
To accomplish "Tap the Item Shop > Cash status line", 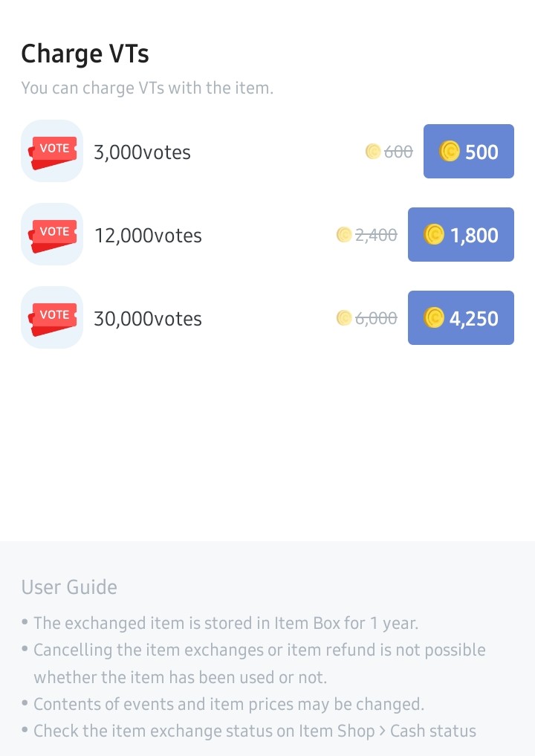I will pyautogui.click(x=254, y=731).
